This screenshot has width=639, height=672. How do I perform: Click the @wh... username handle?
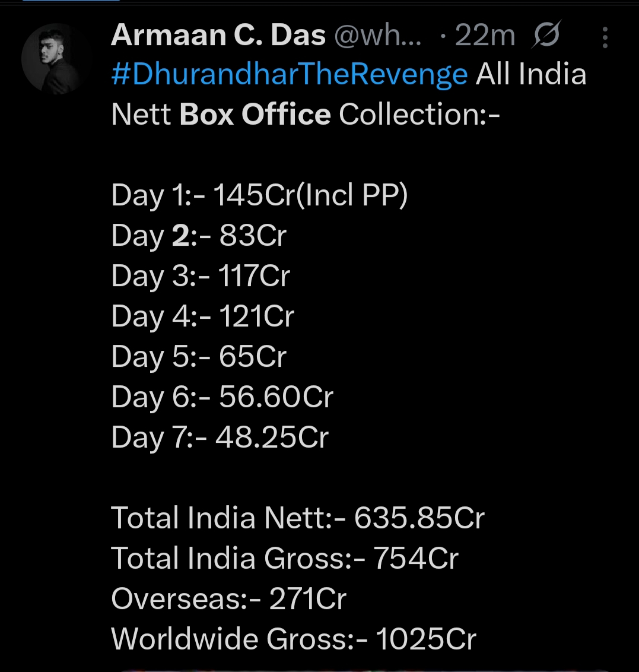pyautogui.click(x=378, y=37)
